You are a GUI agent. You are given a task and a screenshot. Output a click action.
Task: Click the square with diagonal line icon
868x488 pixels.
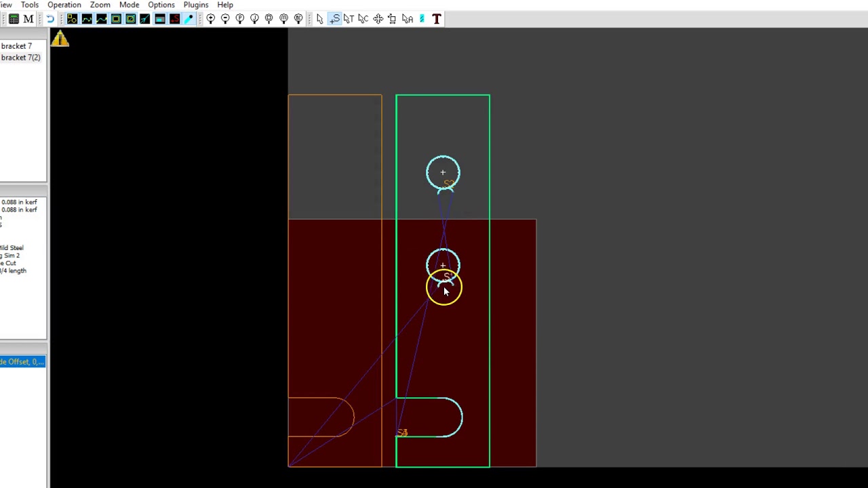[130, 19]
